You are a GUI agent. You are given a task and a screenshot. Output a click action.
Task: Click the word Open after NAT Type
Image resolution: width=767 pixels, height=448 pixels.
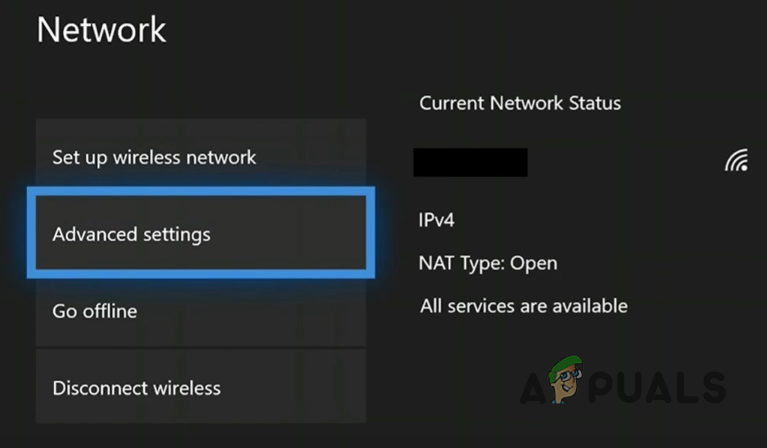pyautogui.click(x=534, y=264)
